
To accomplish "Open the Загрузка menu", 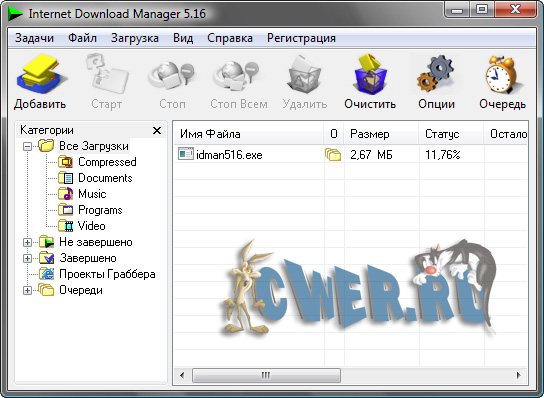I will pyautogui.click(x=135, y=38).
